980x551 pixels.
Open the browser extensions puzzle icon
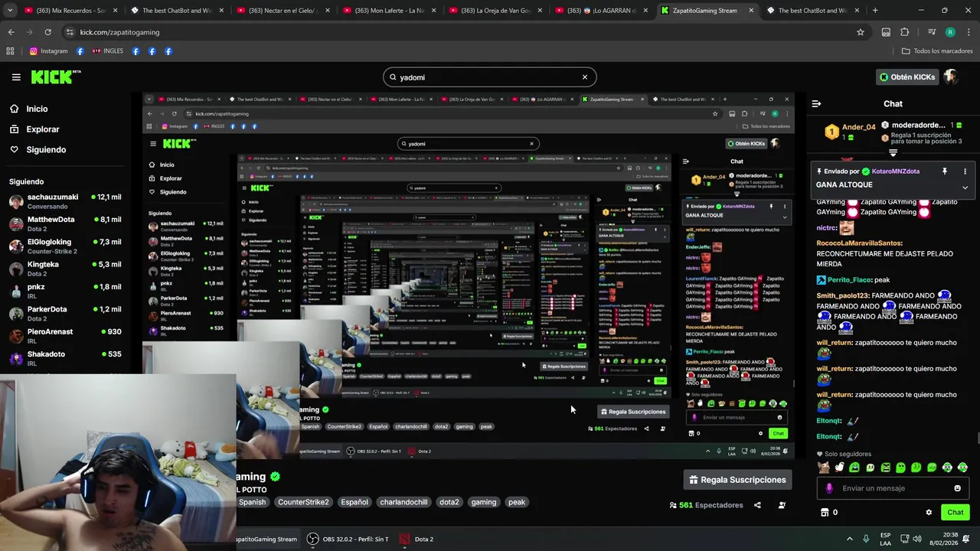(x=905, y=32)
